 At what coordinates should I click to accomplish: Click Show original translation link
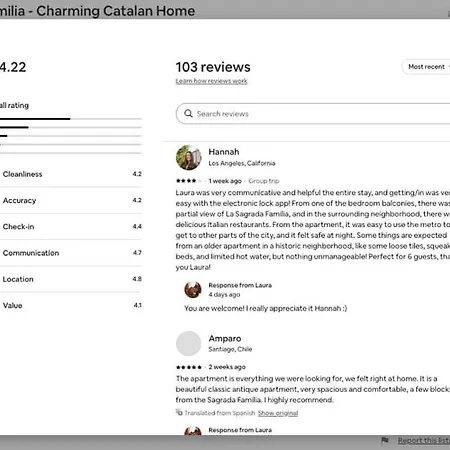coord(278,413)
